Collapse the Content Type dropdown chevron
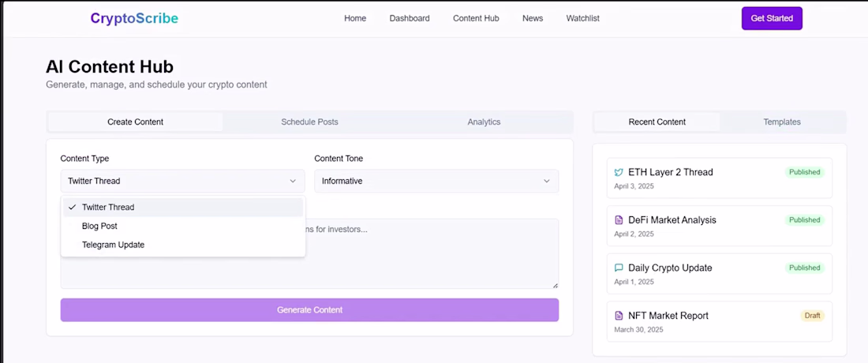 click(292, 181)
